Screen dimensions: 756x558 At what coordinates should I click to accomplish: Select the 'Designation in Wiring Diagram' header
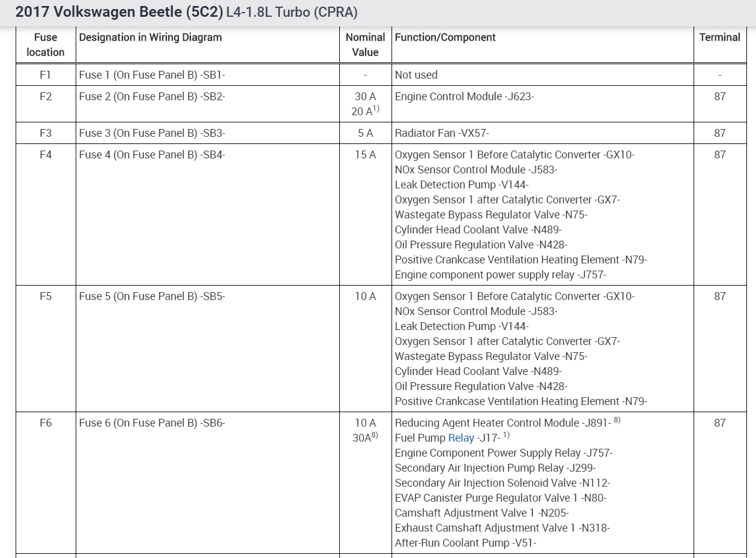coord(150,37)
